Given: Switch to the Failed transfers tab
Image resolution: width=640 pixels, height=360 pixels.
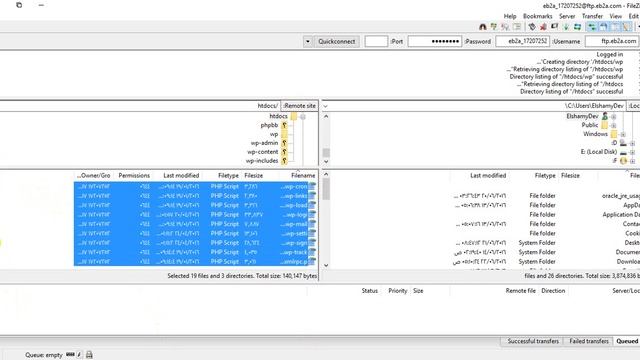Looking at the screenshot, I should click(589, 341).
